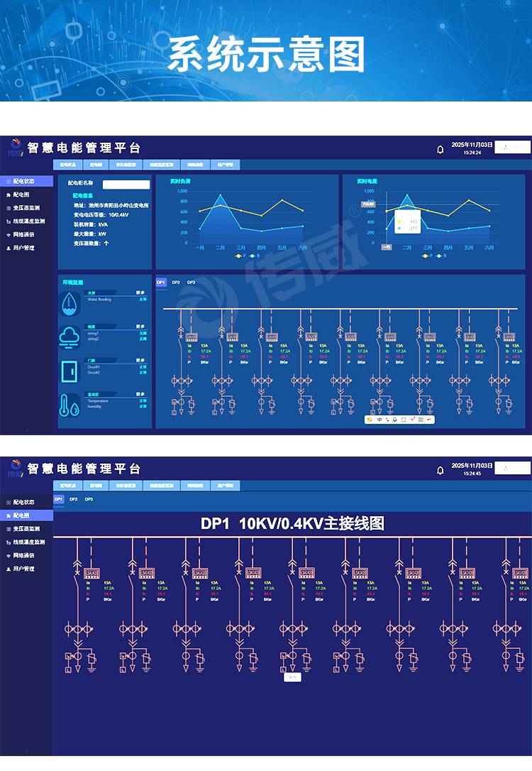Image resolution: width=532 pixels, height=771 pixels.
Task: Expand 更多 in the Water flooding section
Action: pos(141,292)
